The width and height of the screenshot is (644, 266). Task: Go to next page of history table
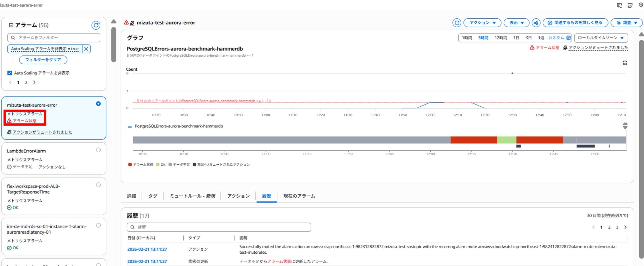click(625, 227)
